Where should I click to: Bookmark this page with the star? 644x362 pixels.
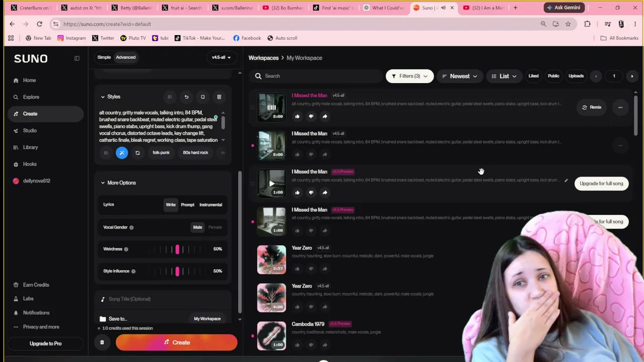tap(568, 24)
